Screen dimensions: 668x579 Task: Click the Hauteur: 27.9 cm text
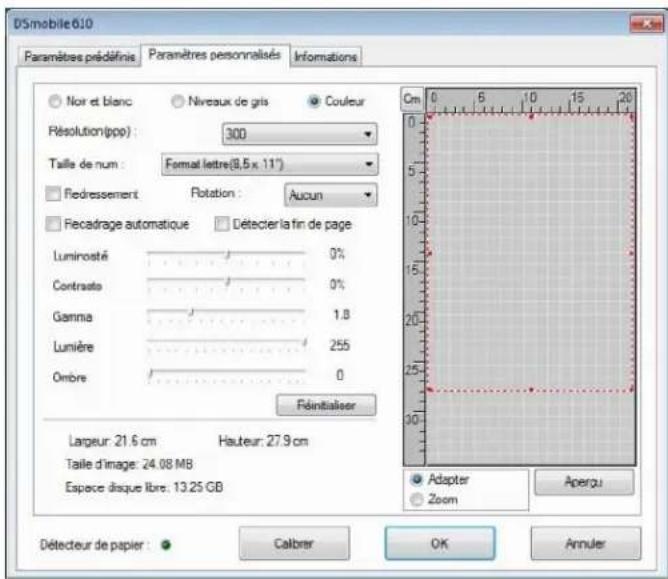(263, 441)
